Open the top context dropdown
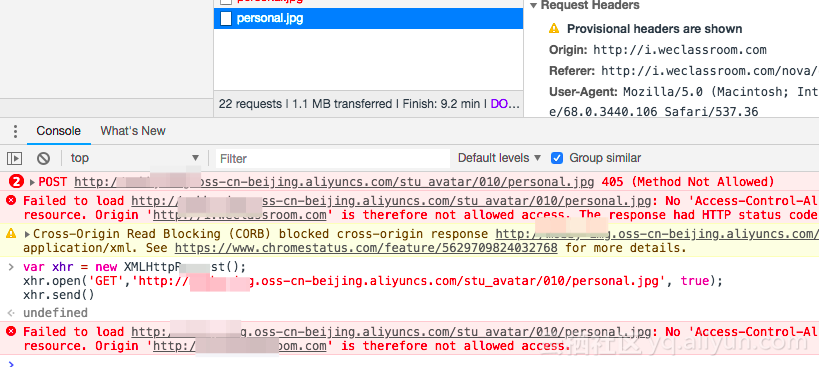The image size is (819, 367). click(x=135, y=158)
